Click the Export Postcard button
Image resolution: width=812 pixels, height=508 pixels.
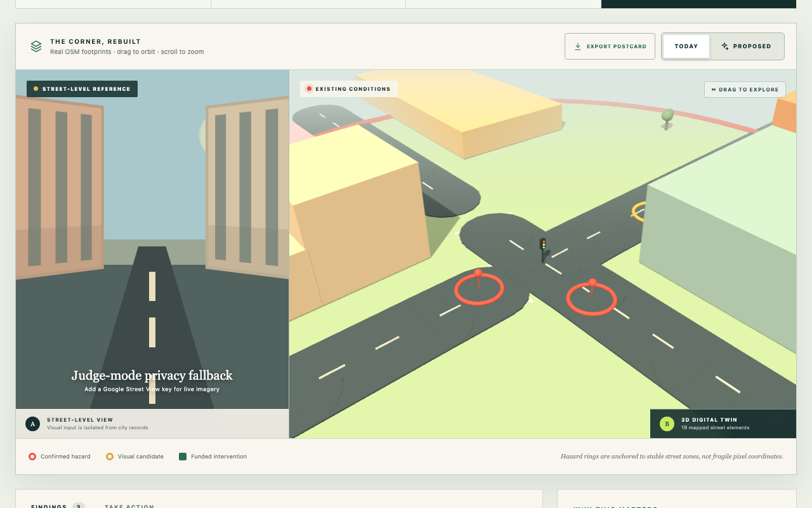click(x=610, y=46)
